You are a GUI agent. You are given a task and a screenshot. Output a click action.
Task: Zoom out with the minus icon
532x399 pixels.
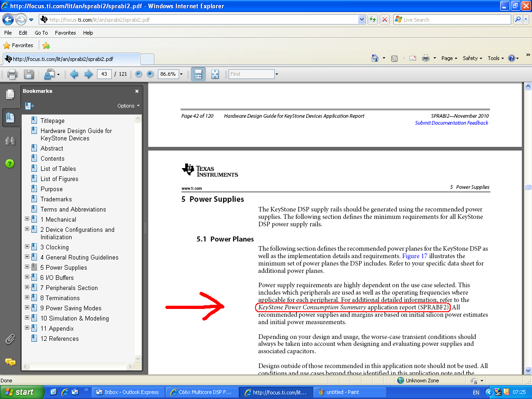(x=139, y=74)
